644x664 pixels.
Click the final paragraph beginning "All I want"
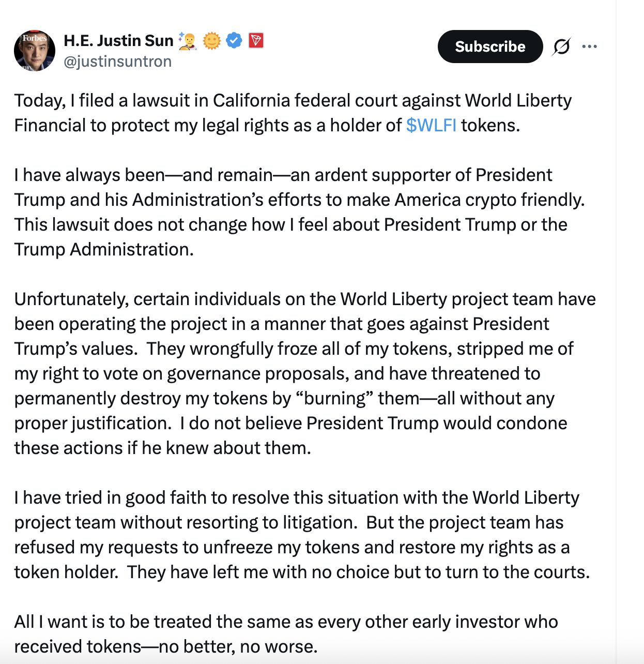(x=285, y=634)
